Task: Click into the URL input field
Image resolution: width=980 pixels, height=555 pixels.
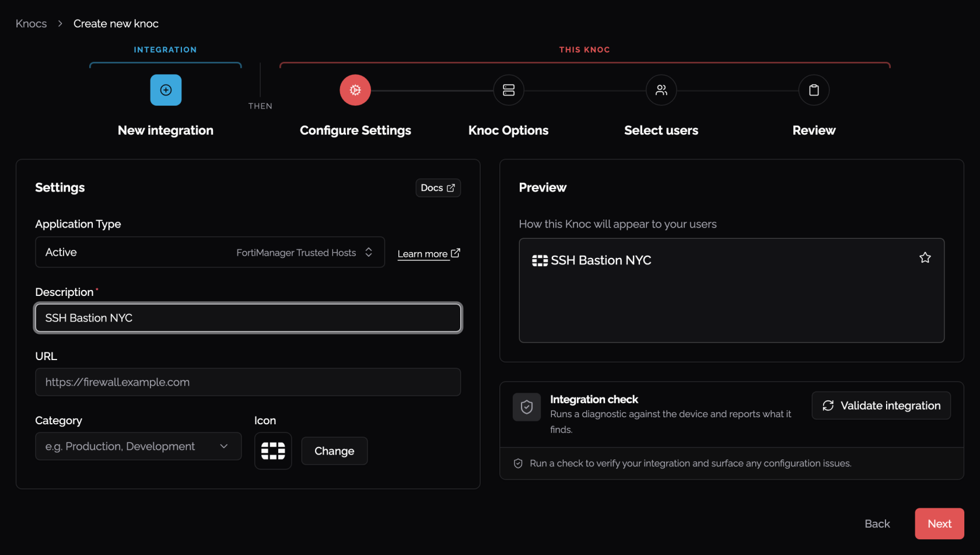Action: pyautogui.click(x=249, y=382)
